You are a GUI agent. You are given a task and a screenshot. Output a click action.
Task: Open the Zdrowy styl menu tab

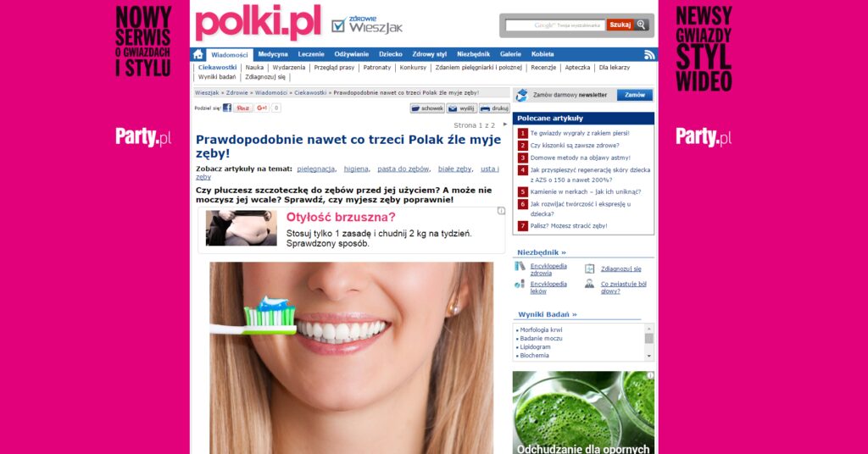[x=429, y=54]
